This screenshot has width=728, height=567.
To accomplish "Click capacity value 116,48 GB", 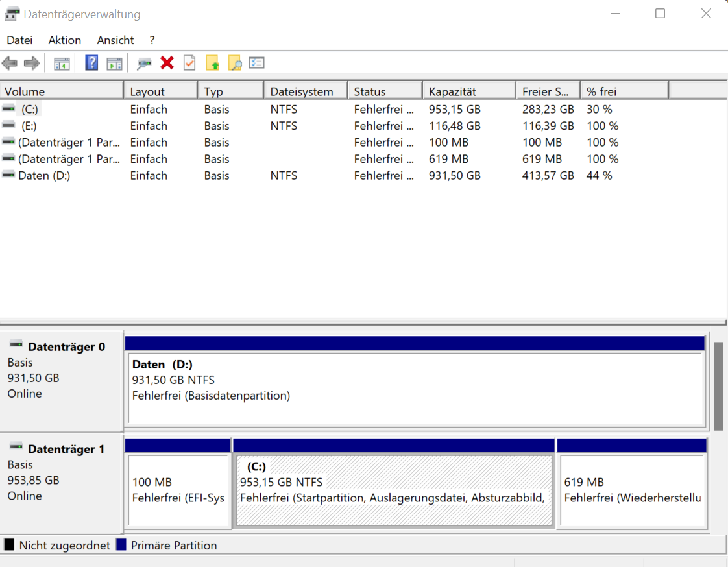I will (x=455, y=126).
